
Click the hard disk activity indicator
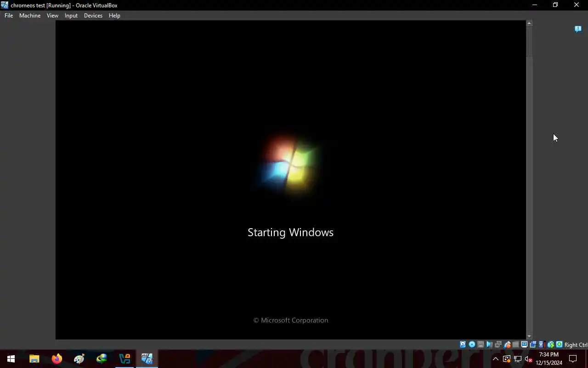[463, 345]
